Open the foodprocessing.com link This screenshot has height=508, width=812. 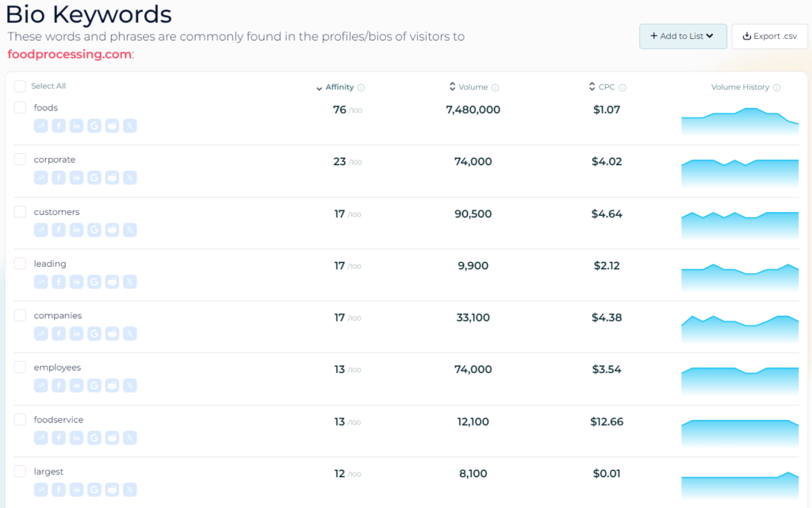tap(70, 54)
